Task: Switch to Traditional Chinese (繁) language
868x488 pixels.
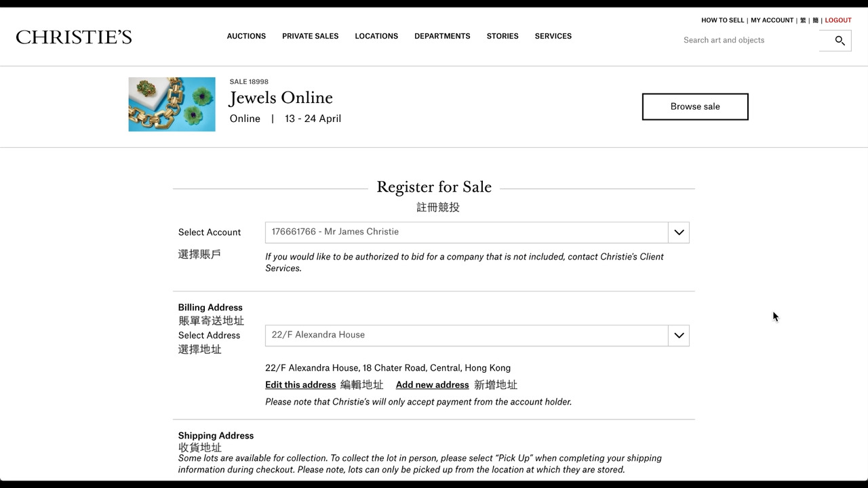Action: point(803,20)
